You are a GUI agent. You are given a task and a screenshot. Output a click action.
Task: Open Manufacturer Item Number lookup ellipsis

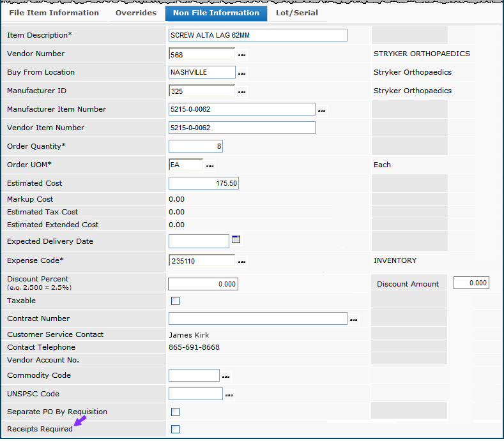[322, 111]
